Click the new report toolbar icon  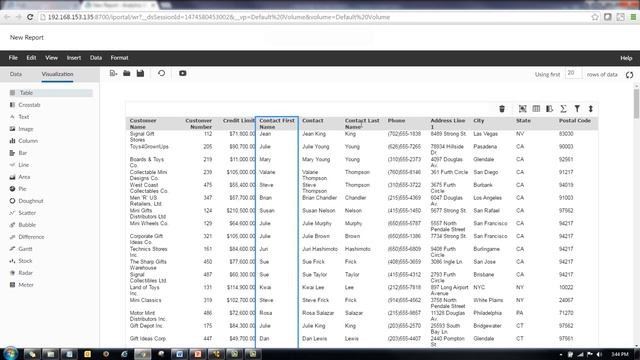113,73
